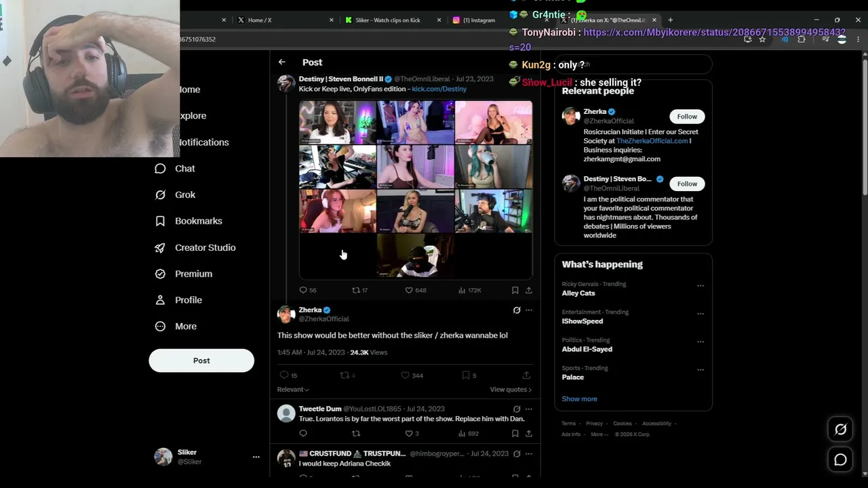Share Destiny's Kick or Keep post
The image size is (868, 488).
coord(528,290)
